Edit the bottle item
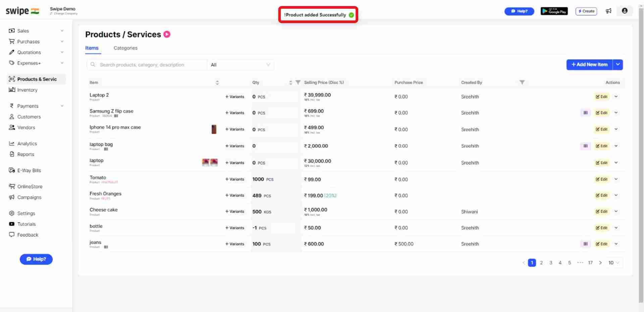The width and height of the screenshot is (644, 312). (x=602, y=228)
